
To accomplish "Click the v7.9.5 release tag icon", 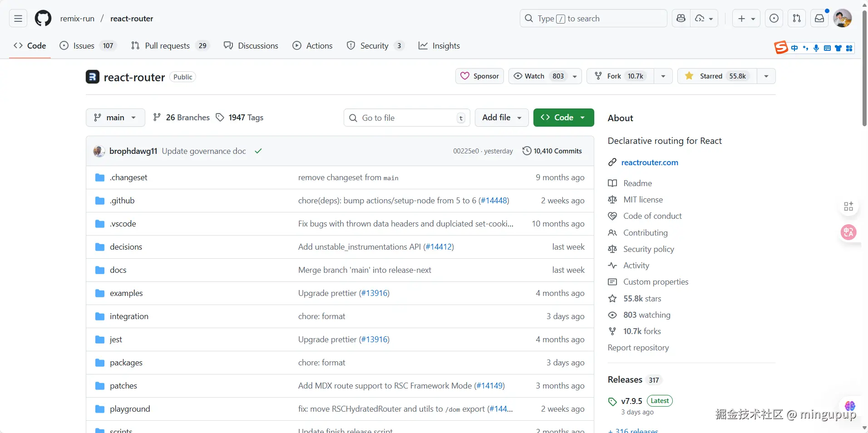I will tap(612, 402).
